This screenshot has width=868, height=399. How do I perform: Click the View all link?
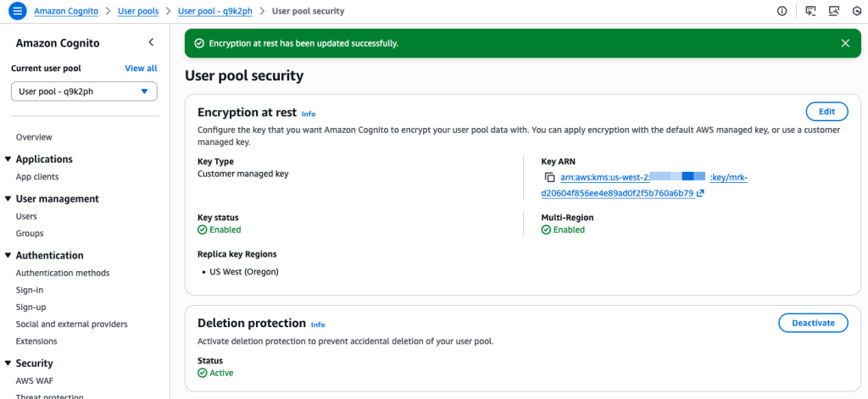coord(142,69)
